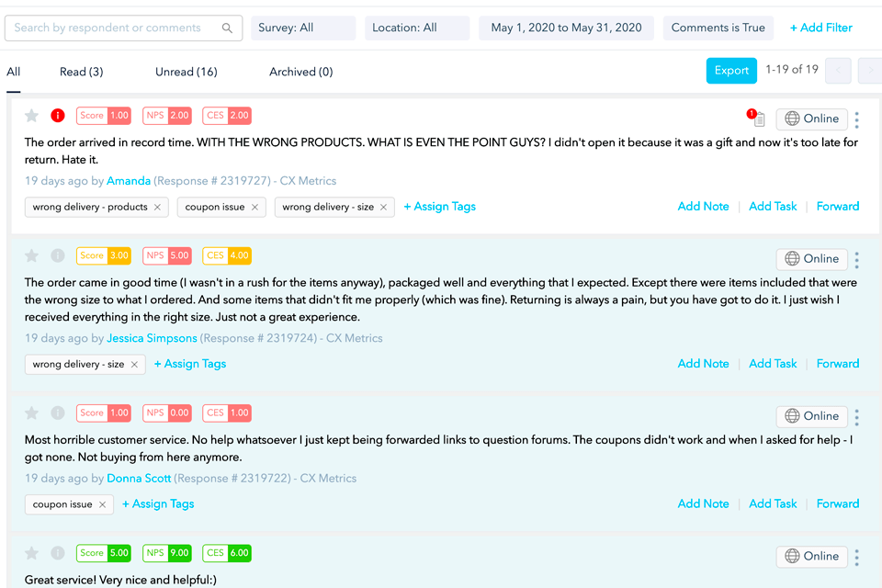The height and width of the screenshot is (588, 882).
Task: Click NPS 0.00 badge on Donna Scott's response
Action: point(167,413)
